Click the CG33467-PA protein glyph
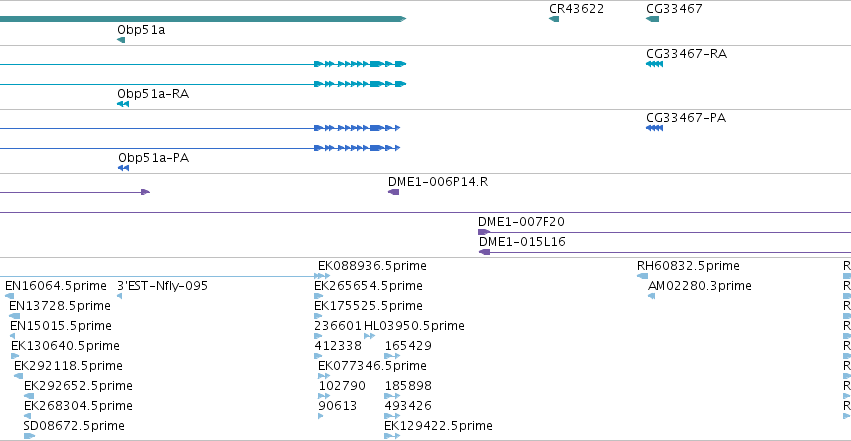Image resolution: width=851 pixels, height=441 pixels. [655, 128]
